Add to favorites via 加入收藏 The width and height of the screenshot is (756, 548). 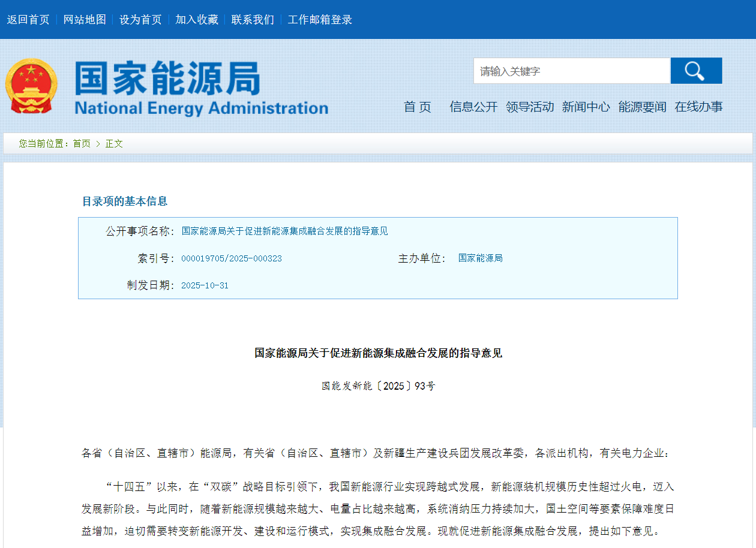pos(197,19)
